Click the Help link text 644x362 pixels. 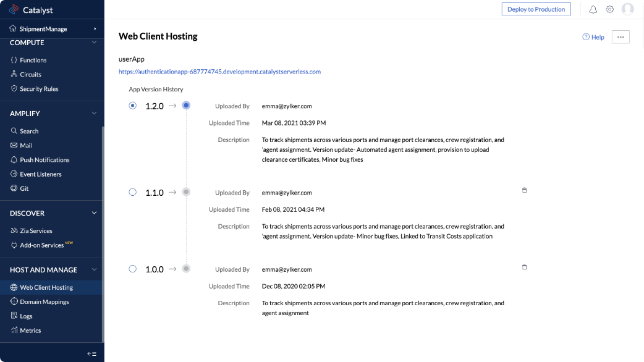coord(598,37)
